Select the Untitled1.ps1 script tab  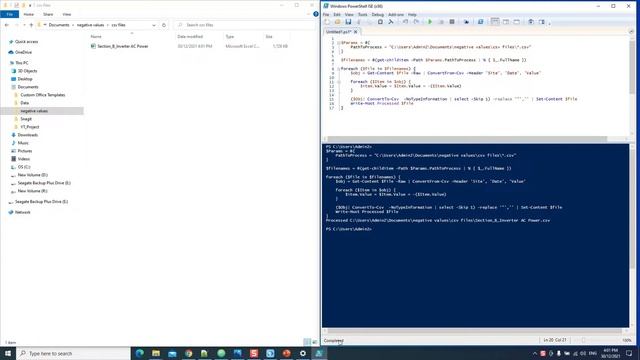(x=338, y=31)
